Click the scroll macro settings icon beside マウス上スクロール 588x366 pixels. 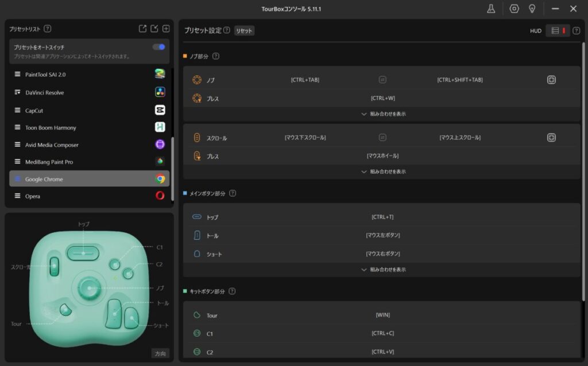tap(551, 137)
